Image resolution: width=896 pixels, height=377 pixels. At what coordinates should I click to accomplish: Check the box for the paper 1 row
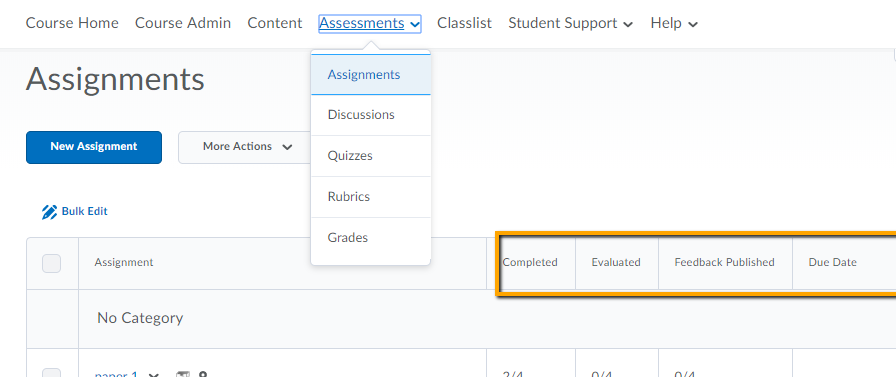click(51, 373)
